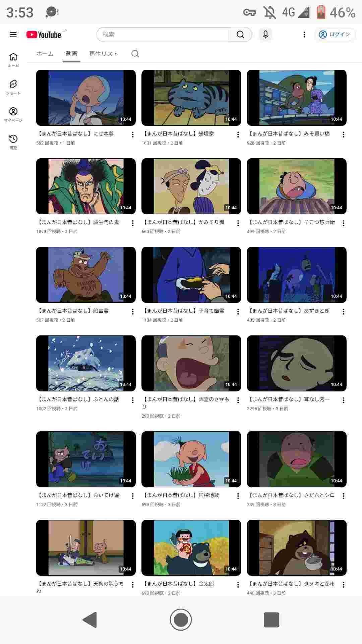
Task: Tap the search magnifier button
Action: point(240,35)
